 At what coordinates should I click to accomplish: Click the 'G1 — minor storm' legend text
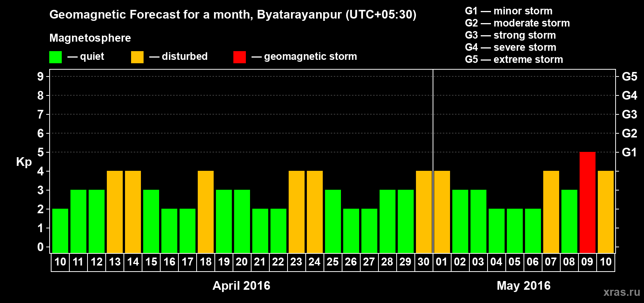(509, 11)
